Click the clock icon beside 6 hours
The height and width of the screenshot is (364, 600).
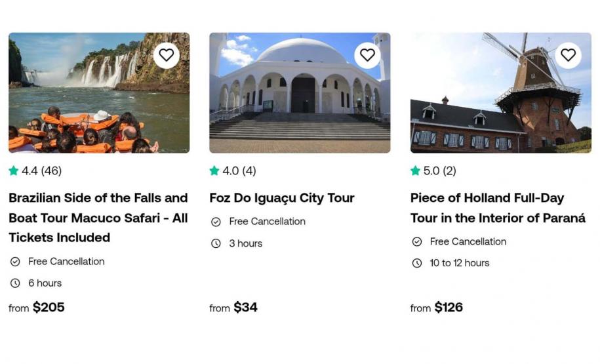15,283
